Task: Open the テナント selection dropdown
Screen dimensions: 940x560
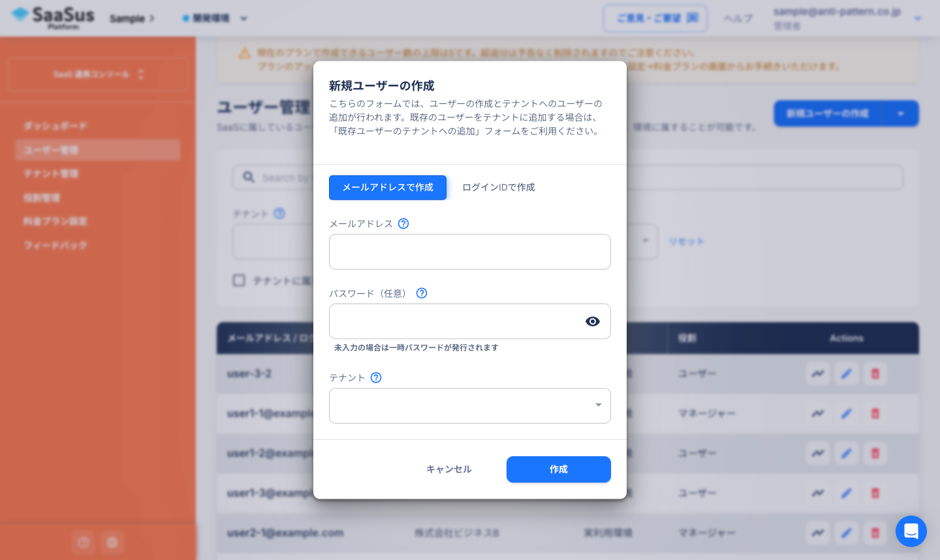Action: point(469,405)
